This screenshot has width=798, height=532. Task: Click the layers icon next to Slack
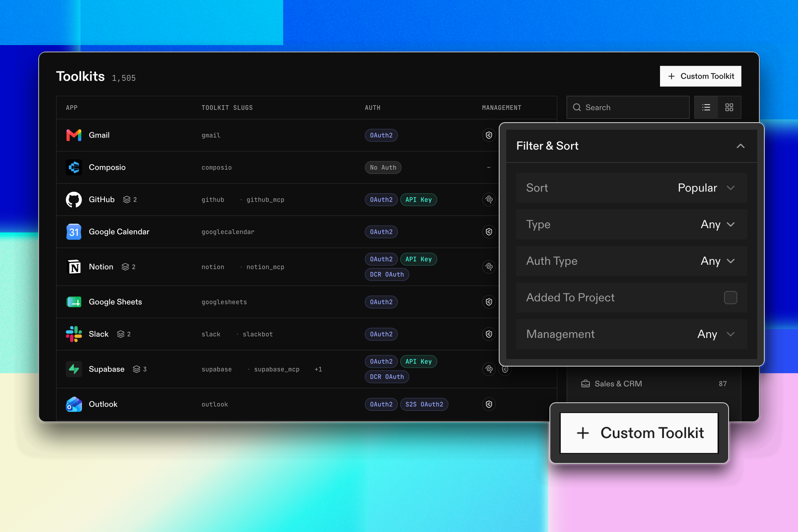point(121,334)
